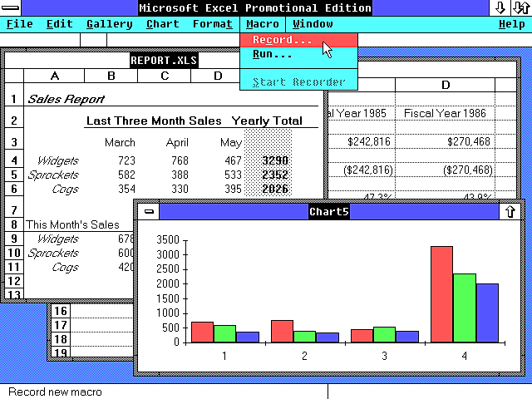The width and height of the screenshot is (532, 399).
Task: Click cell value 388
Action: tap(180, 175)
